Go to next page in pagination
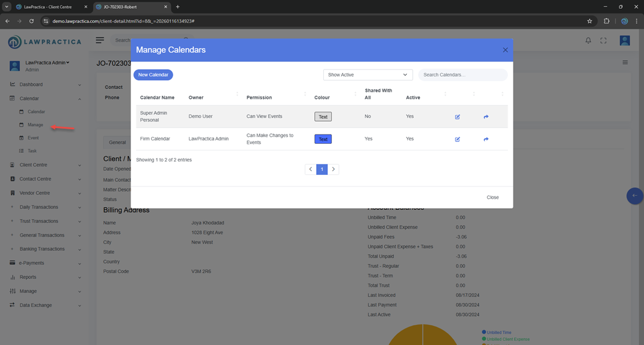 pos(334,170)
